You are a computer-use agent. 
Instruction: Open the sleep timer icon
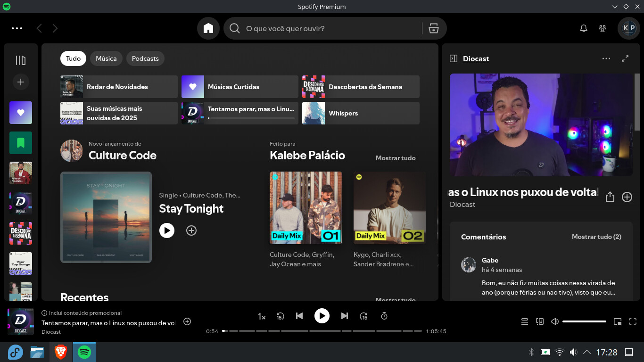click(384, 316)
